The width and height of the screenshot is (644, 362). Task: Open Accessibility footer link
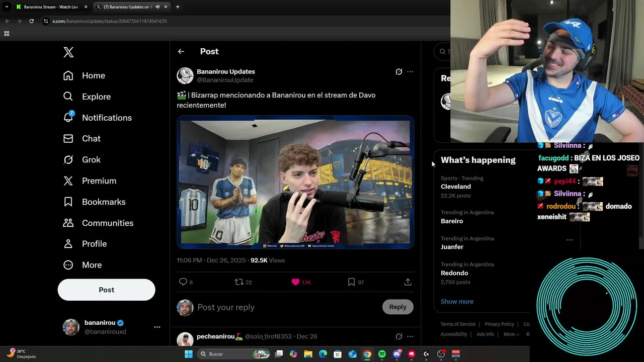click(x=454, y=334)
